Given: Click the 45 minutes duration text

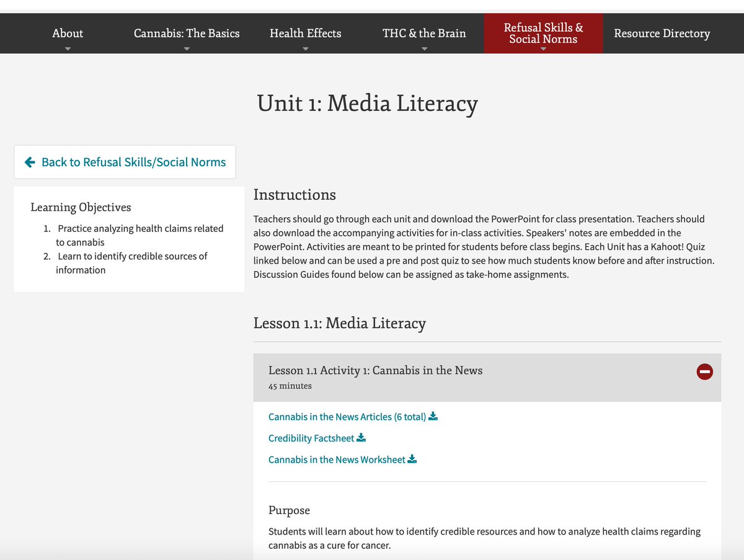Looking at the screenshot, I should 290,386.
